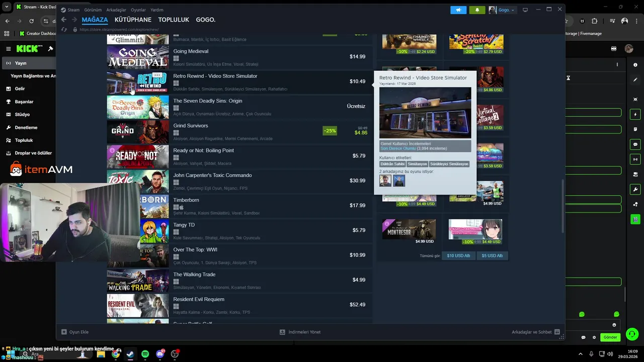Open File Explorer from the taskbar
Viewport: 644px width, 362px height.
tap(101, 354)
